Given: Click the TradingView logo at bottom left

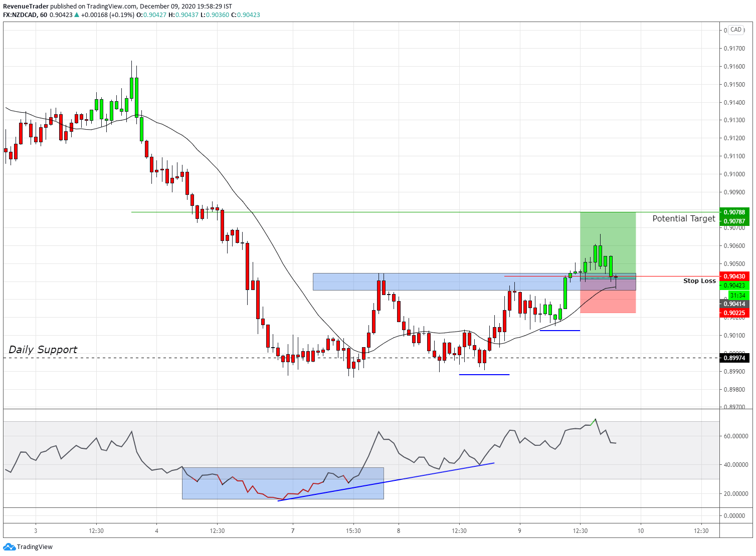Looking at the screenshot, I should click(28, 546).
